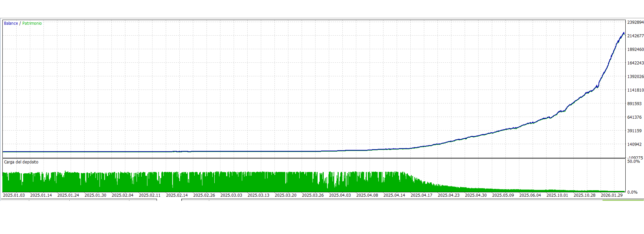Select the 2025.05.09 date label

coord(503,195)
